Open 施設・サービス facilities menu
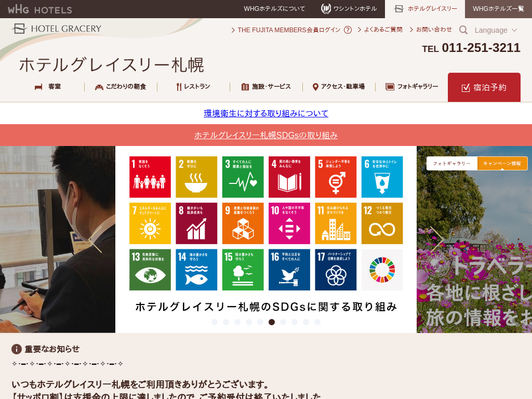This screenshot has width=532, height=399. click(266, 87)
